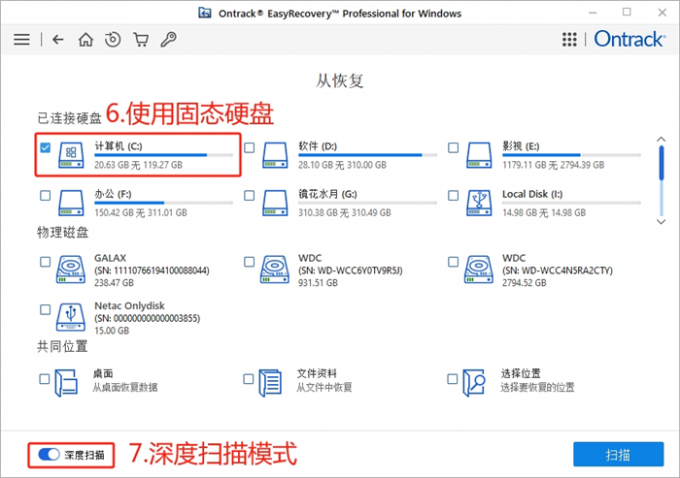
Task: Click the Ontrack logo
Action: 629,39
